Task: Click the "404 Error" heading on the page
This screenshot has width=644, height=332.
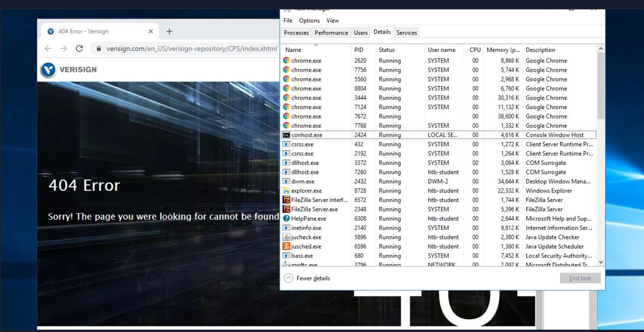Action: point(84,185)
